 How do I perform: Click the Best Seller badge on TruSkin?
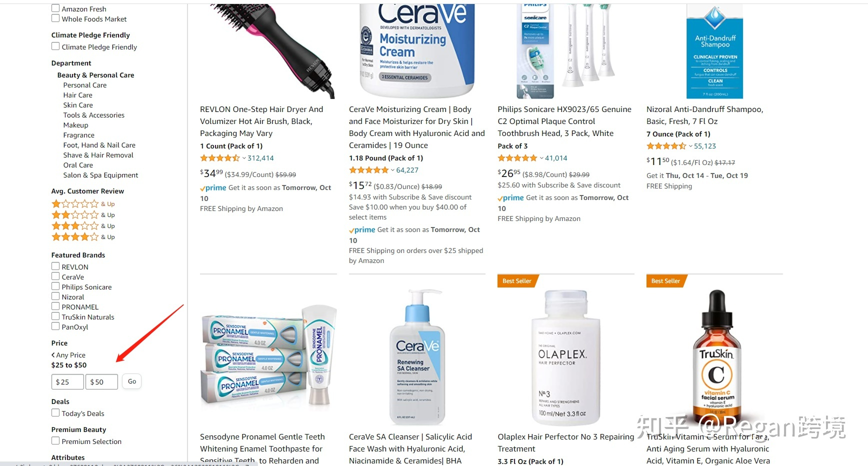[x=665, y=281]
